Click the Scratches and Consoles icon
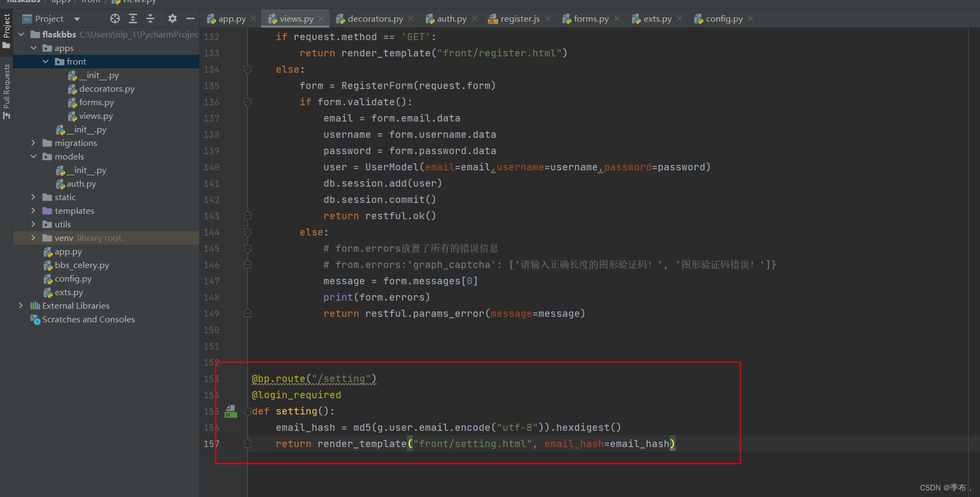The image size is (980, 497). pos(36,320)
